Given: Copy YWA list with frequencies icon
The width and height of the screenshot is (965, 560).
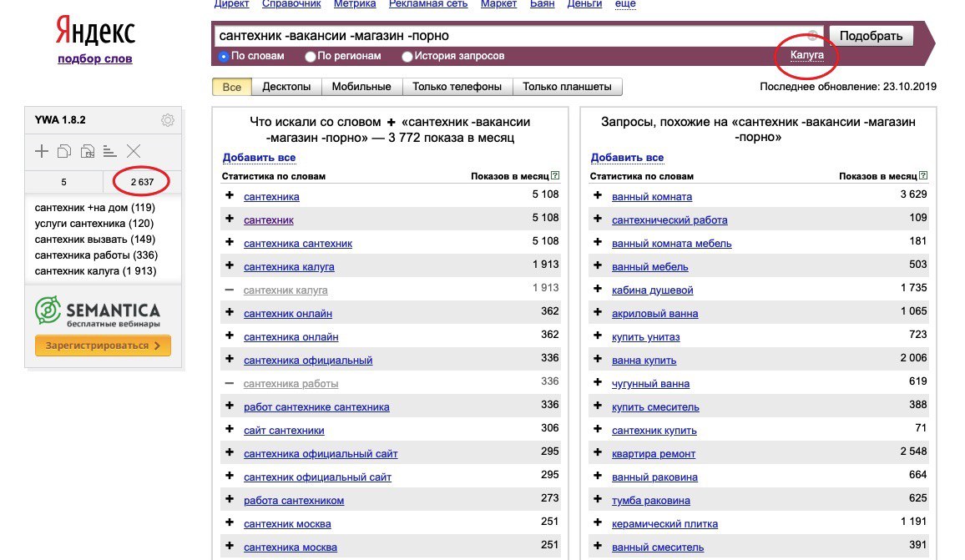Looking at the screenshot, I should (x=88, y=151).
